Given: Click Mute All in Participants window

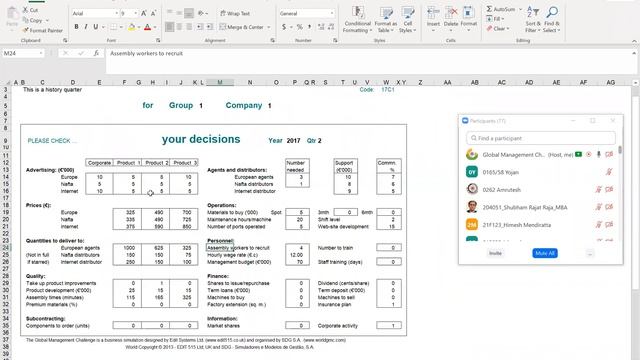Looking at the screenshot, I should pos(545,253).
